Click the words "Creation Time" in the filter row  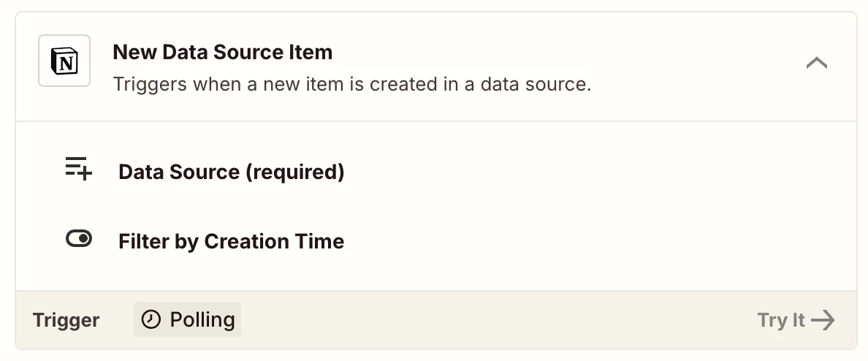[x=274, y=242]
